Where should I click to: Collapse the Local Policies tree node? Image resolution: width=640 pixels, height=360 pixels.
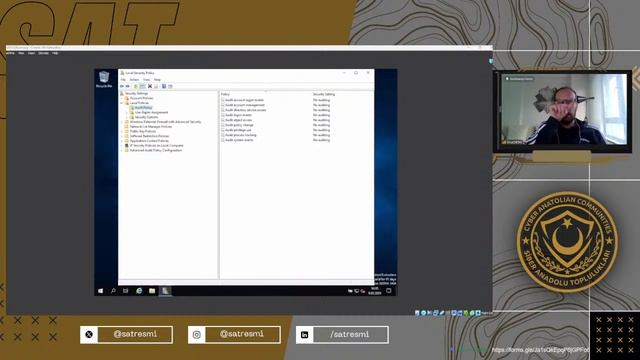[122, 103]
